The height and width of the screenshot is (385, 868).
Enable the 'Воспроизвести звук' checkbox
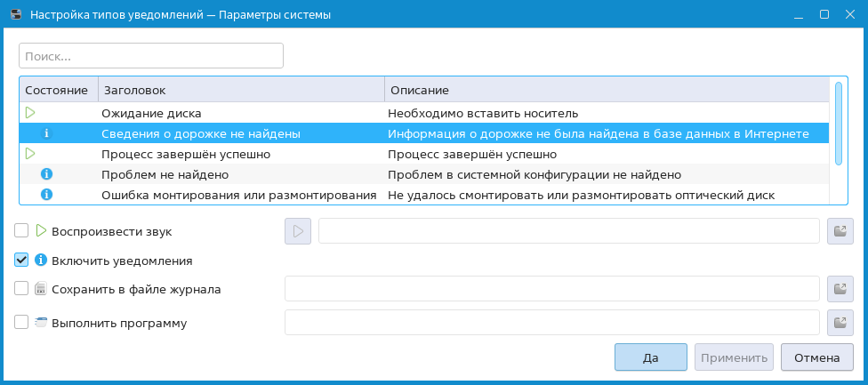coord(22,231)
